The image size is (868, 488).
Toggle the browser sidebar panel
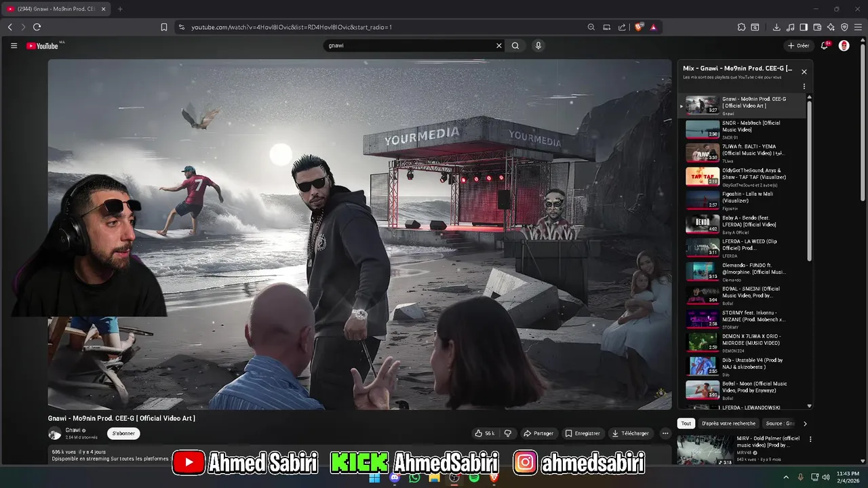coord(804,27)
